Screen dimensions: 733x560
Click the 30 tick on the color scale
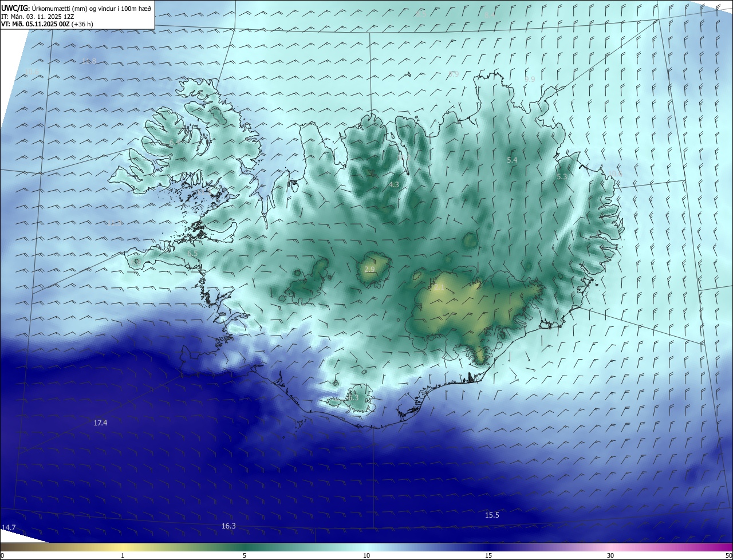point(610,555)
